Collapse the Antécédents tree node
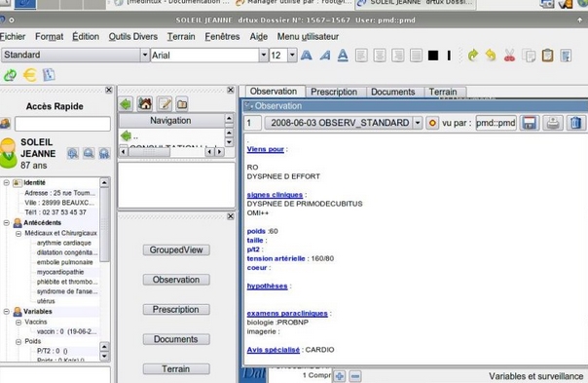 [7, 223]
